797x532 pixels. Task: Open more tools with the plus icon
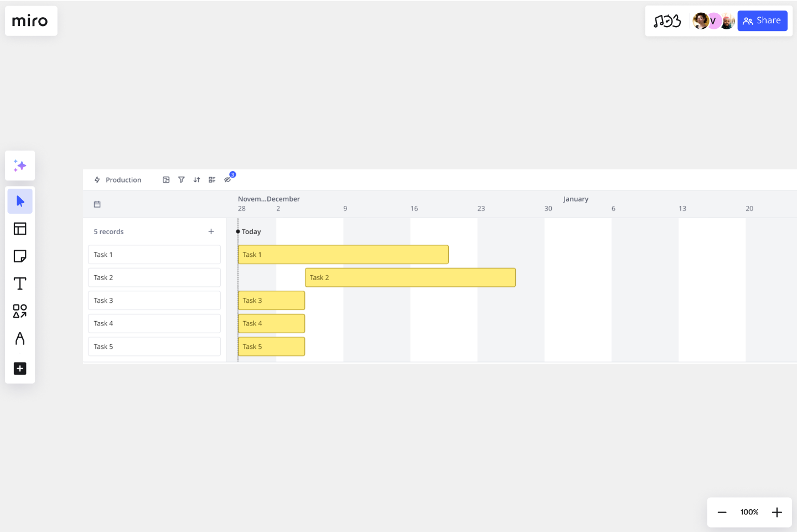(x=20, y=369)
